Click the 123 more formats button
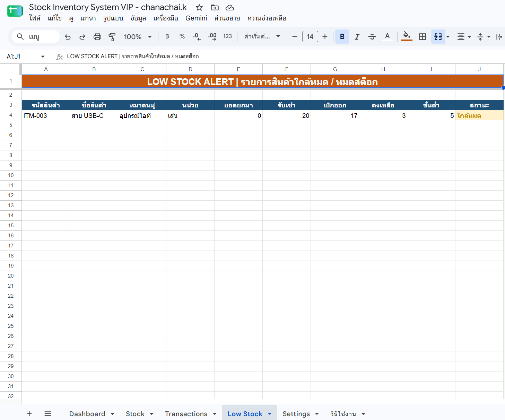This screenshot has width=505, height=420. (227, 36)
